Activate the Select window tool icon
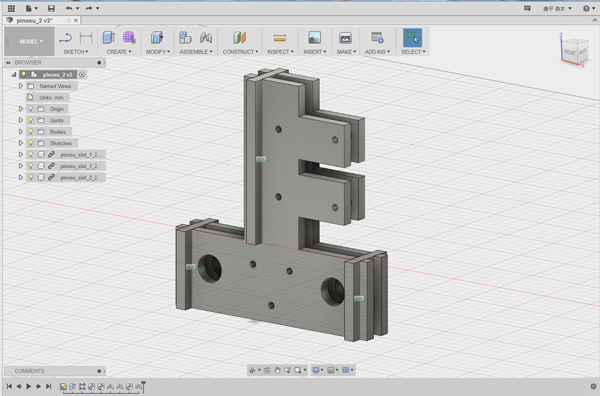 412,37
